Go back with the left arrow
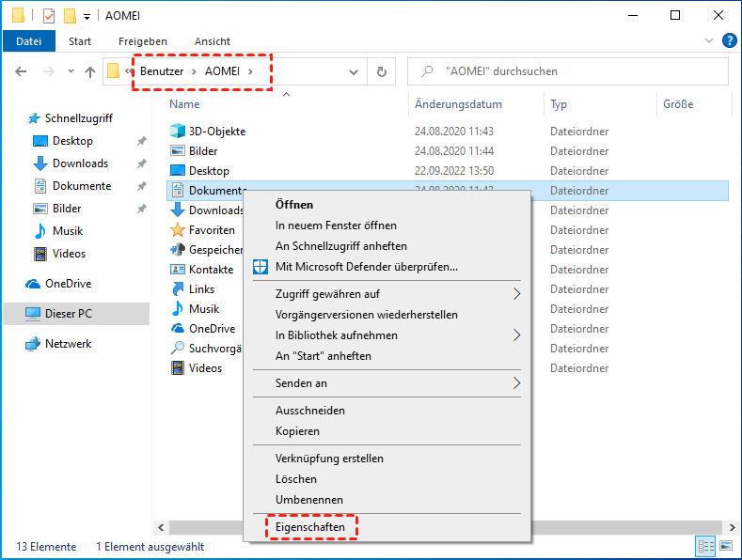The width and height of the screenshot is (742, 560). tap(21, 71)
